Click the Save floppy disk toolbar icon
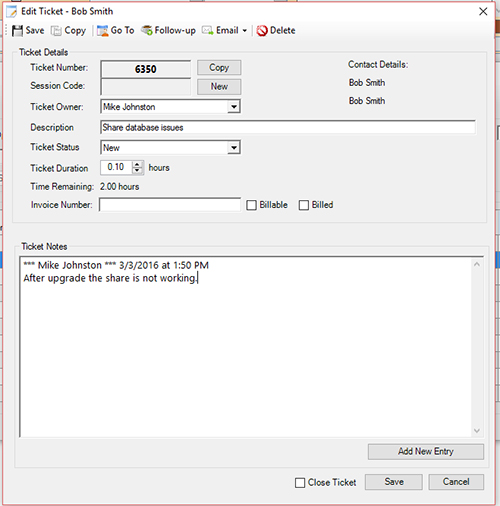The height and width of the screenshot is (506, 500). (x=17, y=31)
